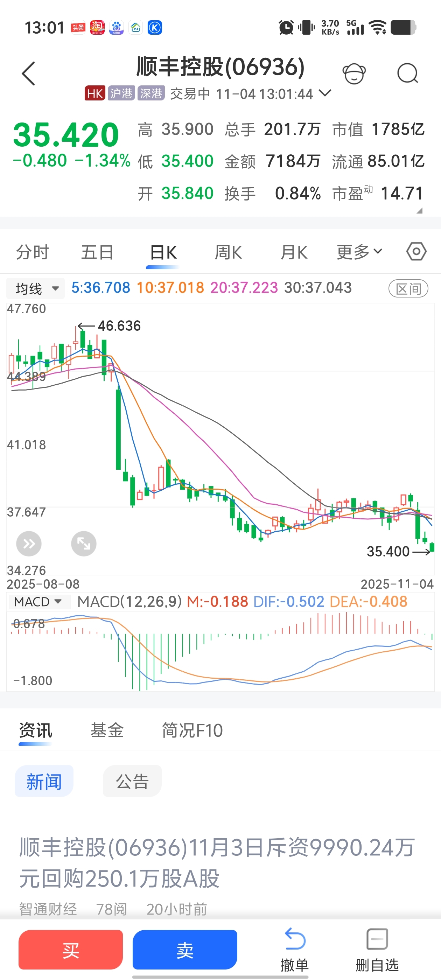Tap the alarm clock status icon
441x980 pixels.
pos(286,27)
